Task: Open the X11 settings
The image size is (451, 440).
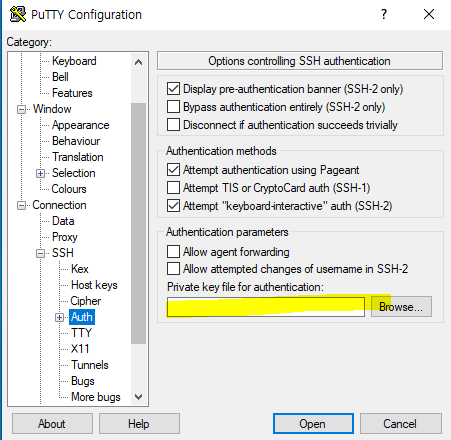Action: click(x=80, y=349)
